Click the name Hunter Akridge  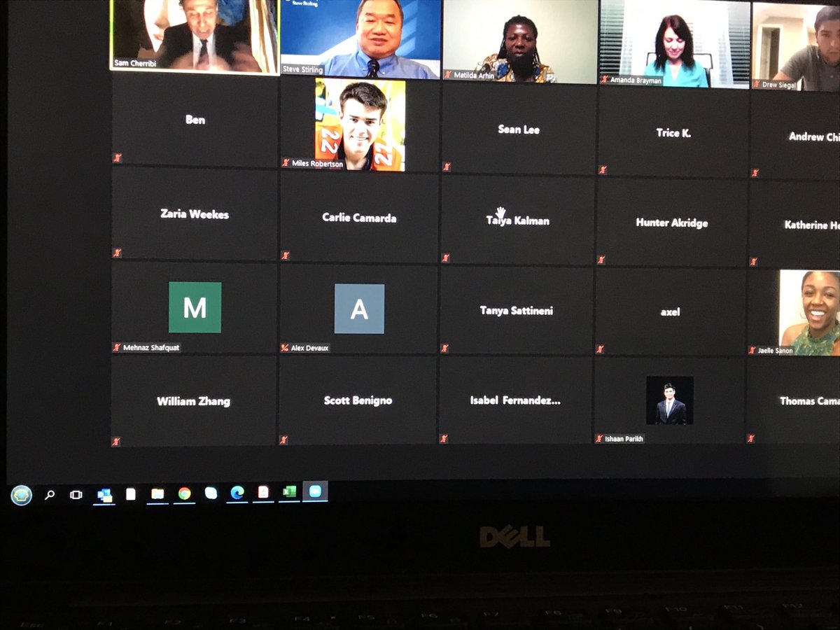tap(672, 223)
